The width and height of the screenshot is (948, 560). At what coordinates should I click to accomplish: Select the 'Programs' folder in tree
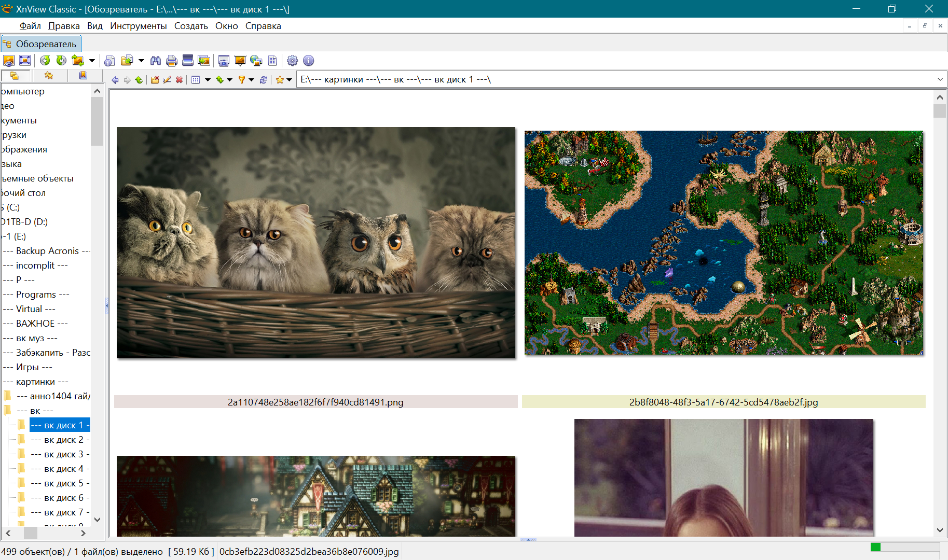pos(36,295)
